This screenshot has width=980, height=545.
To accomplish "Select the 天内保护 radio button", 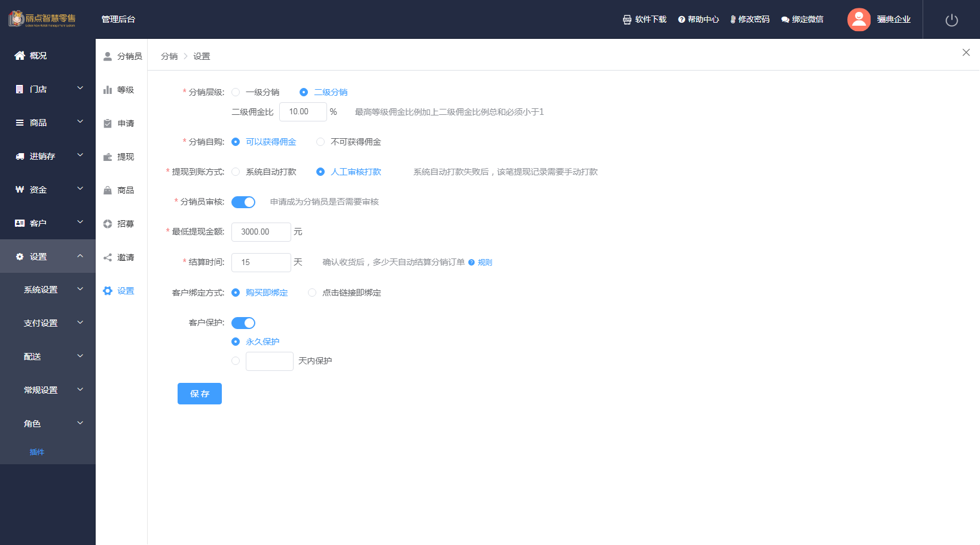I will coord(236,361).
